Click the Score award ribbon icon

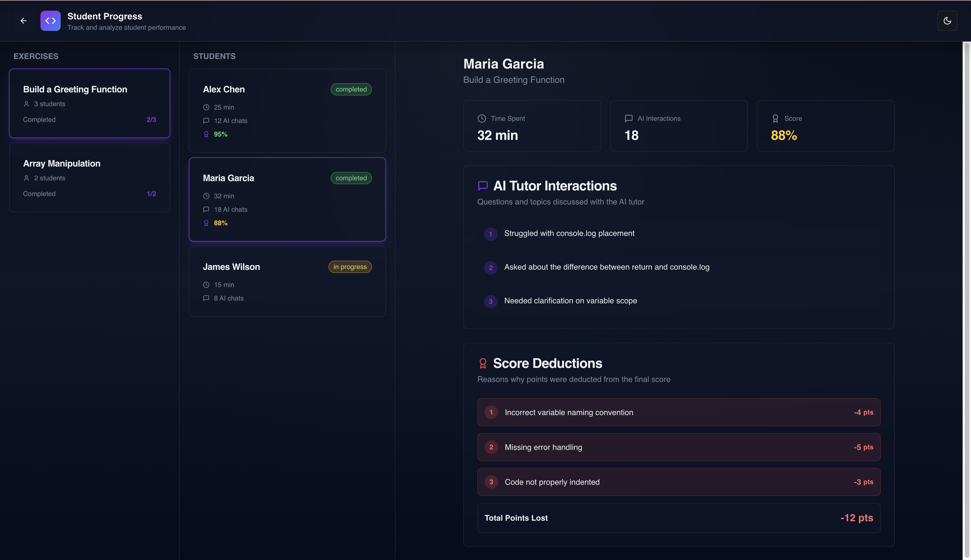point(775,119)
